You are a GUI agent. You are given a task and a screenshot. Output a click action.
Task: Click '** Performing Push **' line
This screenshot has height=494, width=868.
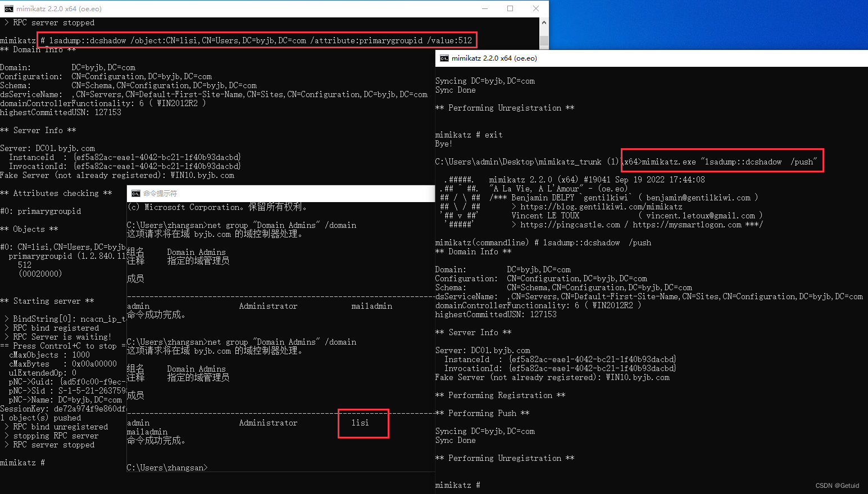[482, 413]
